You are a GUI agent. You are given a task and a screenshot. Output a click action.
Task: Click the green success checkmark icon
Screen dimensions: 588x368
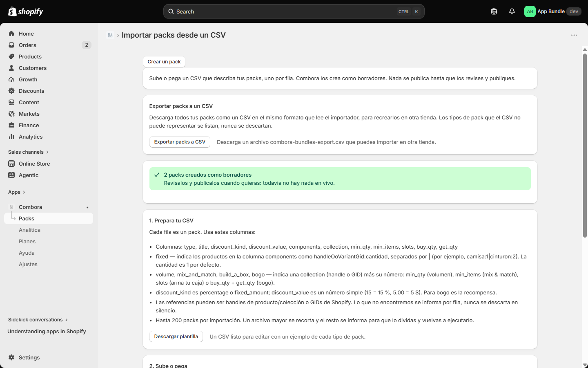pos(157,175)
